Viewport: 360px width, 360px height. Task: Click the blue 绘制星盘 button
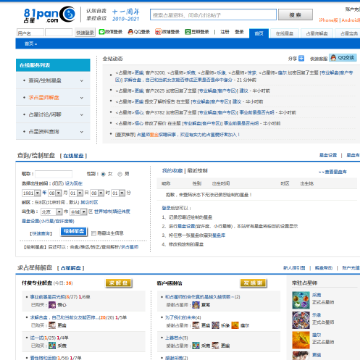pyautogui.click(x=74, y=231)
